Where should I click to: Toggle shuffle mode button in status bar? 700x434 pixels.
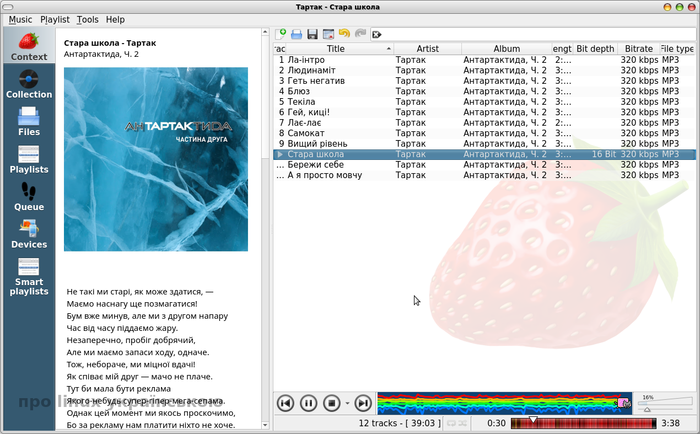(x=462, y=423)
